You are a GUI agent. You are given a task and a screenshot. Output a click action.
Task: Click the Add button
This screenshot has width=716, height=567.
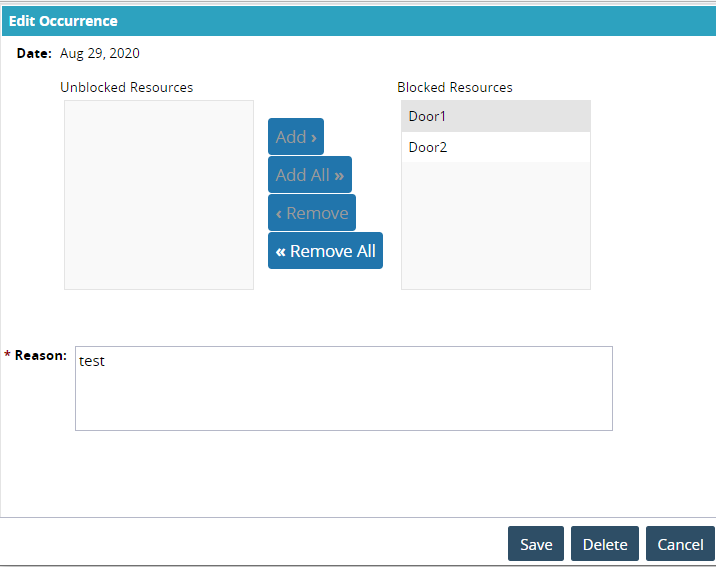(295, 137)
